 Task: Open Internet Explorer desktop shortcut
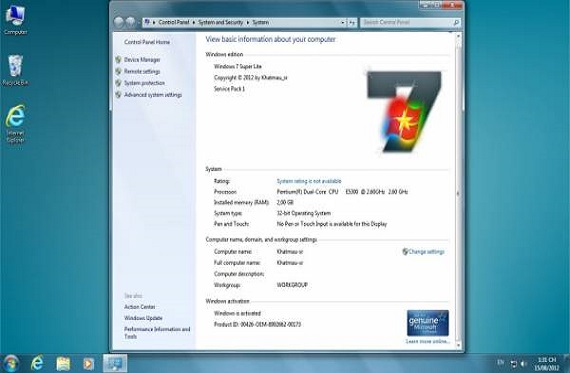click(15, 124)
